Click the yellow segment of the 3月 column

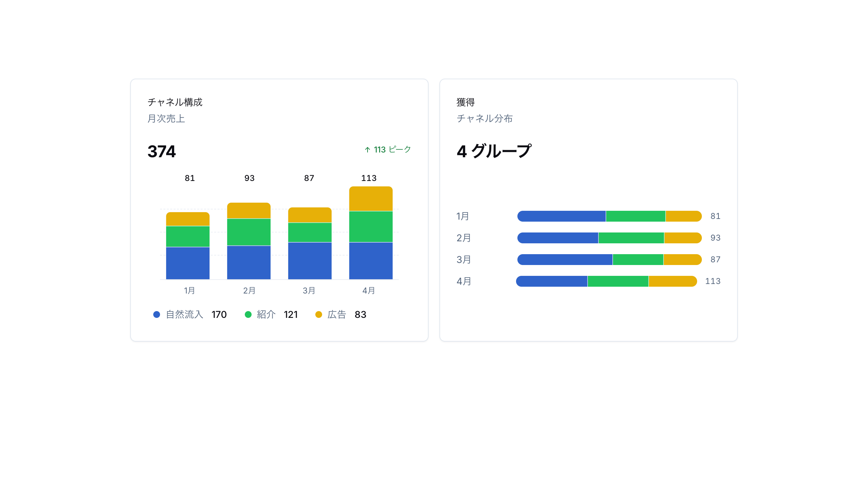point(310,215)
